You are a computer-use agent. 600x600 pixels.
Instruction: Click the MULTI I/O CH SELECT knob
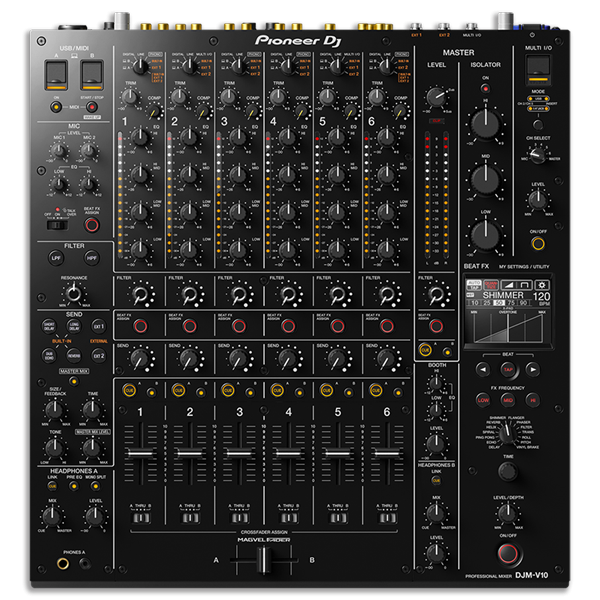pos(538,156)
